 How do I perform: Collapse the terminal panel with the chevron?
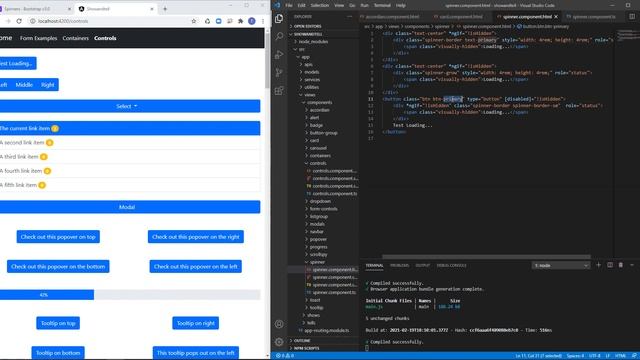[x=632, y=265]
